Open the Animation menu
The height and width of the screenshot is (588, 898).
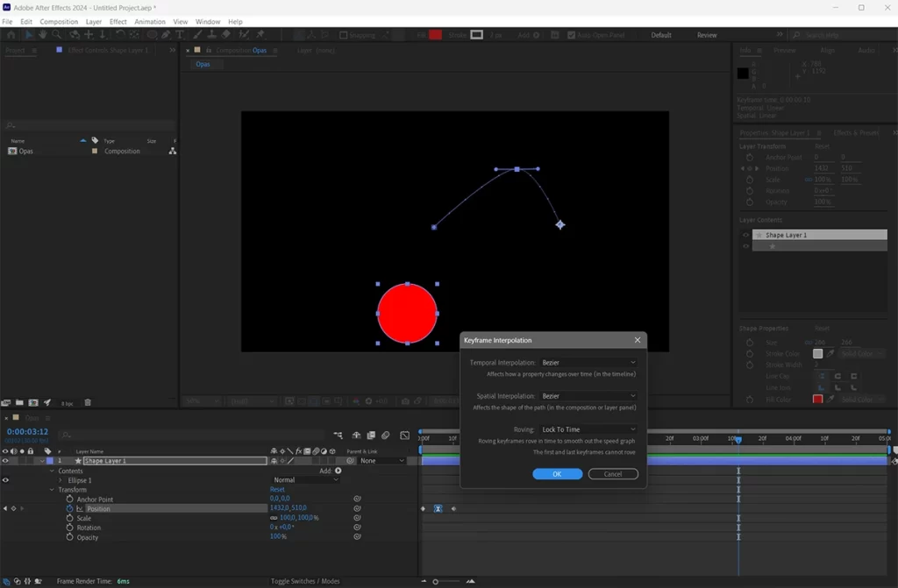[150, 21]
